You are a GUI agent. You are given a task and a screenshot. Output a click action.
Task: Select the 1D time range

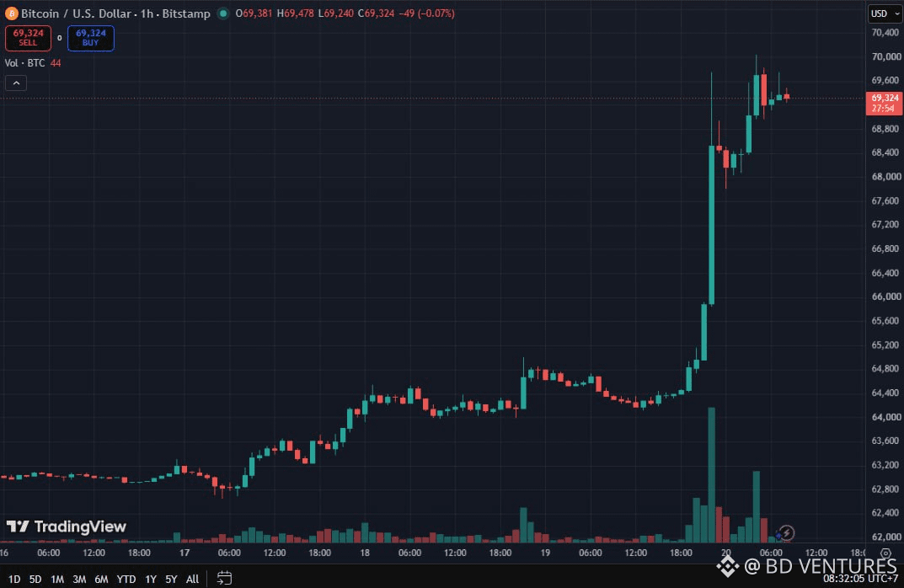[x=13, y=579]
